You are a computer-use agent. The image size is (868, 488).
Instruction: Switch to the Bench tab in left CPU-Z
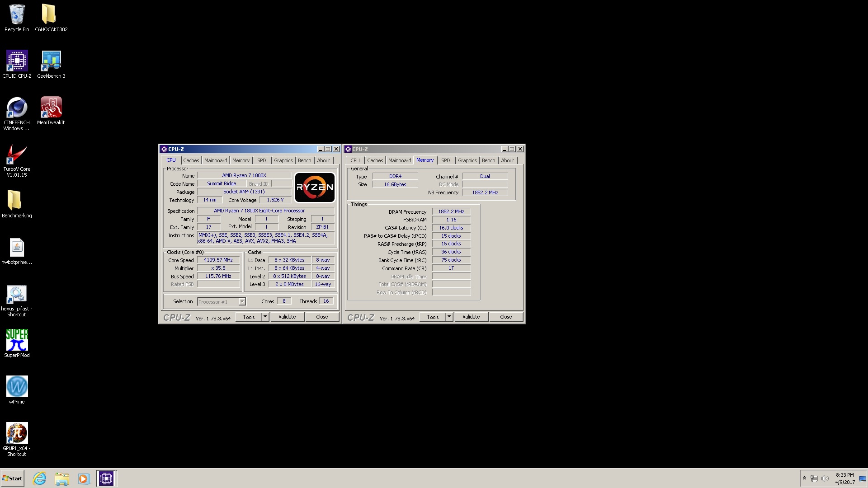305,160
